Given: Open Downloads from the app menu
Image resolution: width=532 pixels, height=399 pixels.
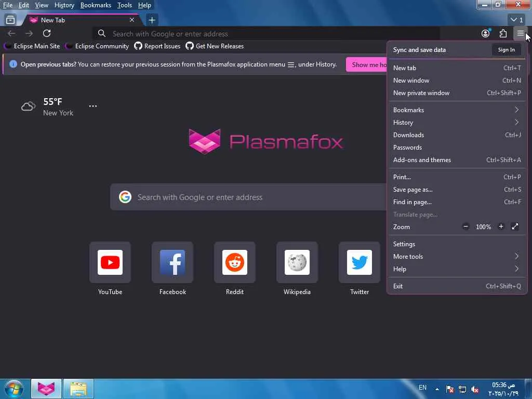Looking at the screenshot, I should (457, 135).
